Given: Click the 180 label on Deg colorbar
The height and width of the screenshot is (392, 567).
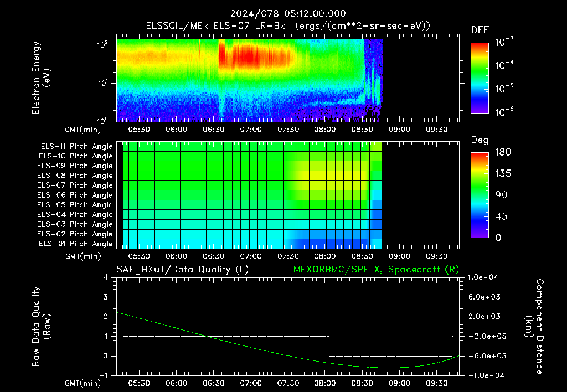Looking at the screenshot, I should (503, 152).
